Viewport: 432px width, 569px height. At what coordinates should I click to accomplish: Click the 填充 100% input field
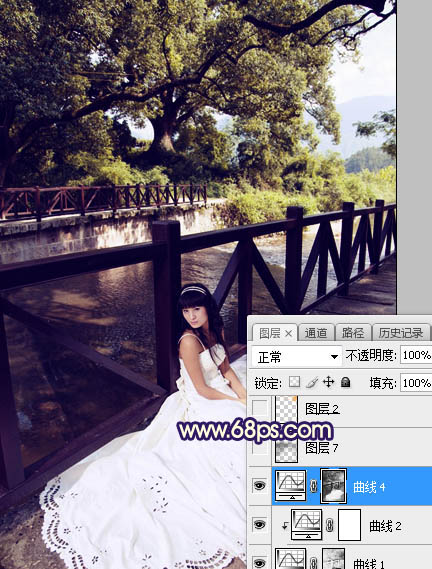point(416,383)
